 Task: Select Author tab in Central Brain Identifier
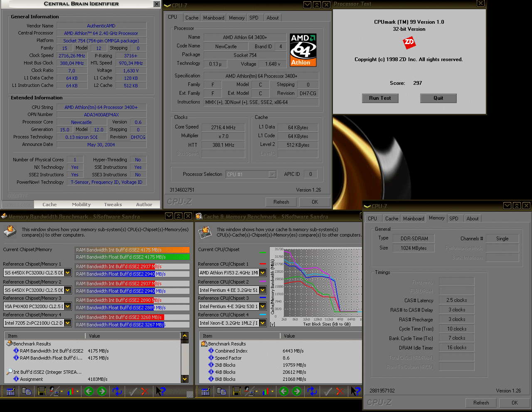coord(144,205)
